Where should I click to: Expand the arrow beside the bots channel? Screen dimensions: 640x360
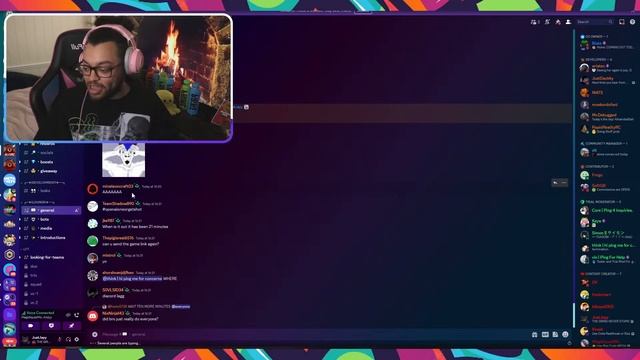click(x=20, y=219)
